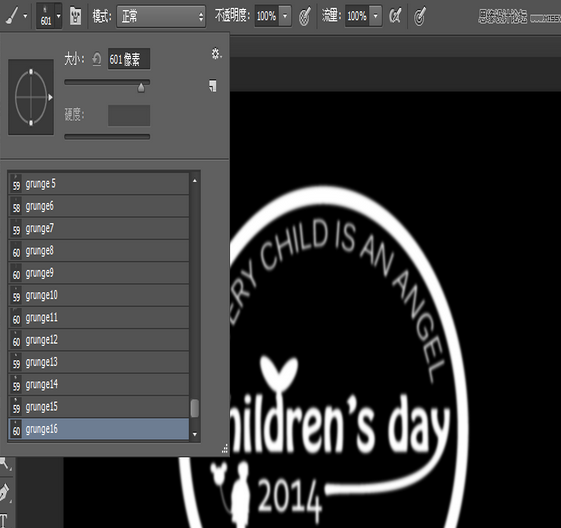The height and width of the screenshot is (528, 561).
Task: Click the flow value field showing 100%
Action: click(x=357, y=16)
